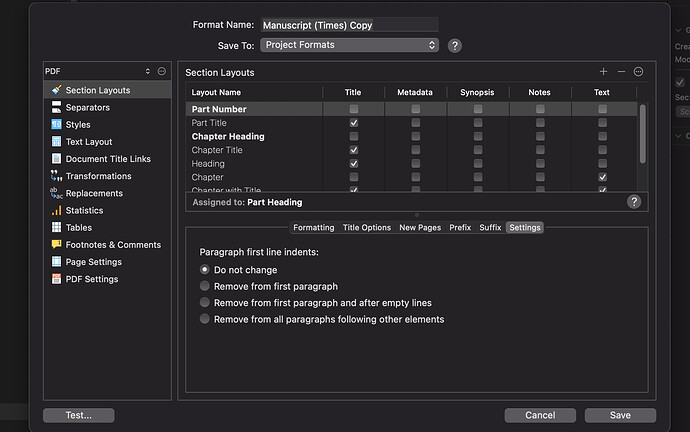The width and height of the screenshot is (690, 432).
Task: Open the Save To Project Formats dropdown
Action: pyautogui.click(x=349, y=45)
